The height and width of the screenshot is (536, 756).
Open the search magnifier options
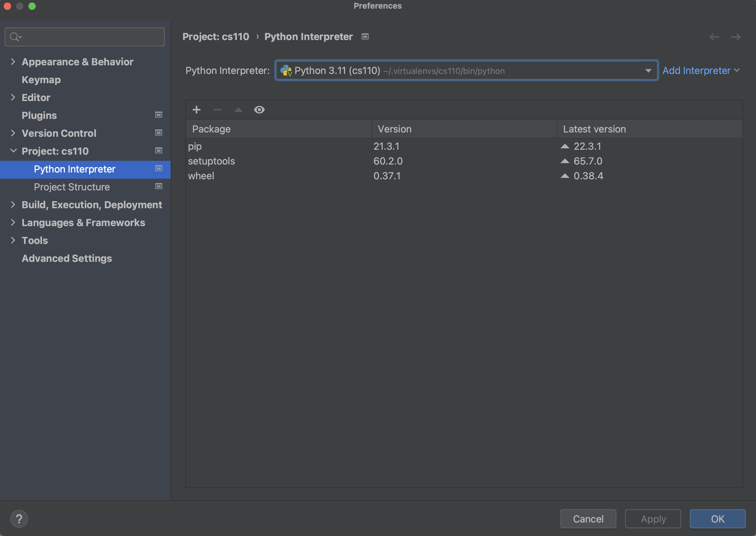(15, 37)
